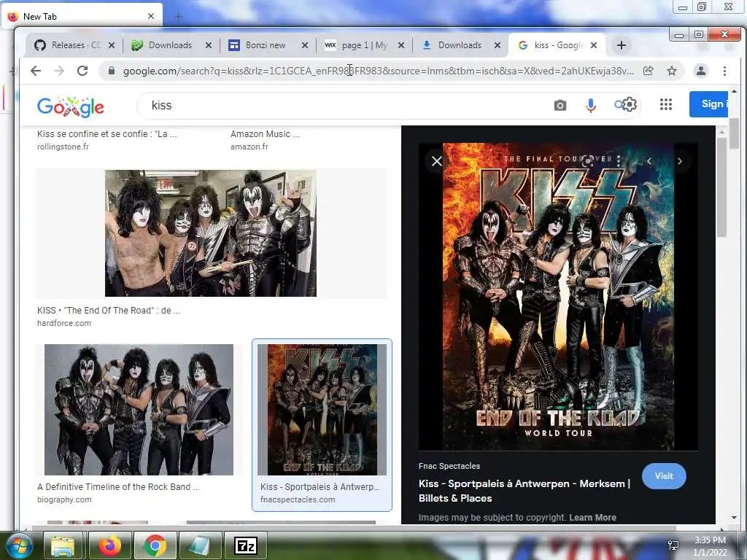
Task: Click the Sign in button
Action: [708, 104]
